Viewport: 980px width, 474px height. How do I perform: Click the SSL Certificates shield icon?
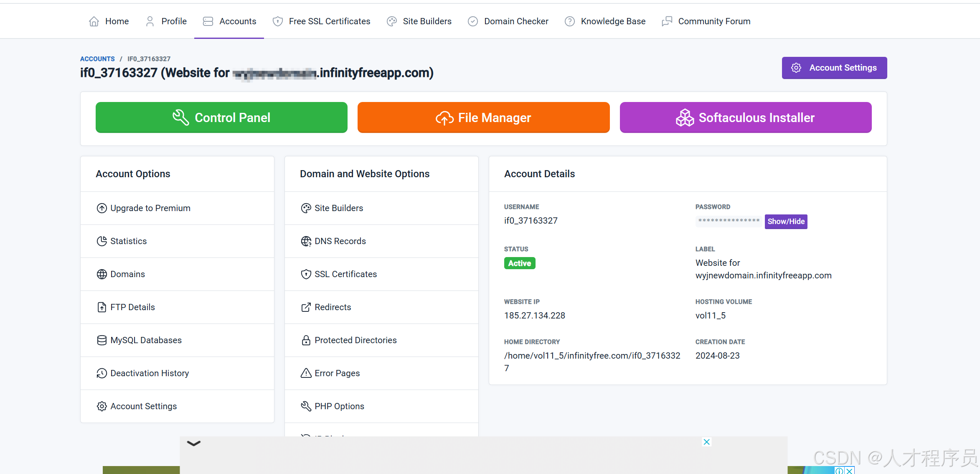tap(306, 274)
